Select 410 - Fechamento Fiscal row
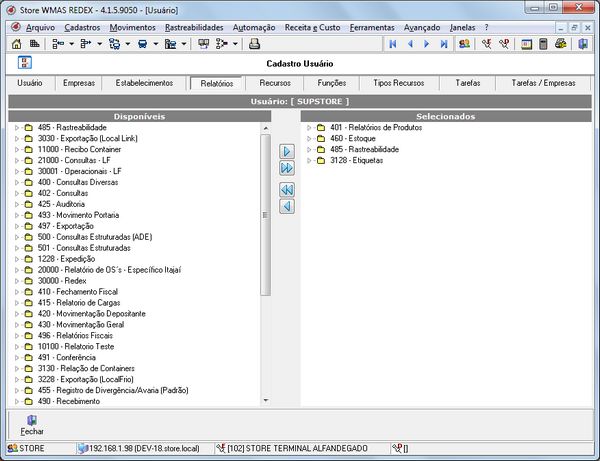Screen dimensions: 600x461 (78, 292)
